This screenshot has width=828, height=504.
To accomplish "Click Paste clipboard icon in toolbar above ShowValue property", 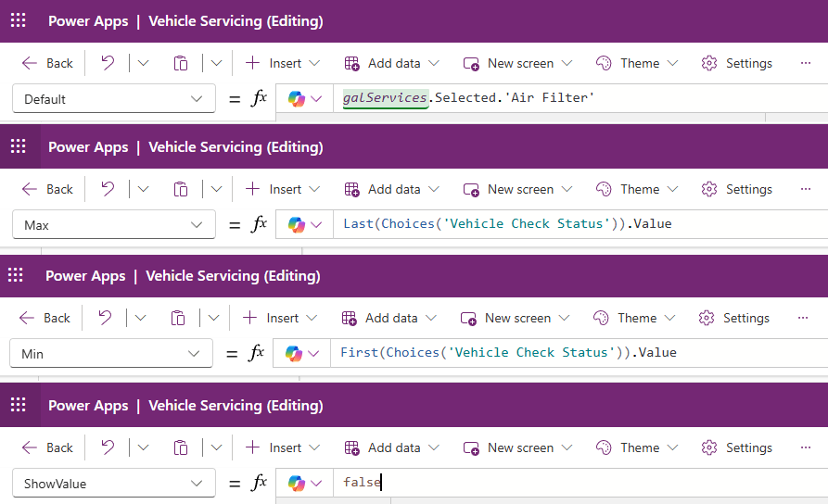I will [181, 447].
